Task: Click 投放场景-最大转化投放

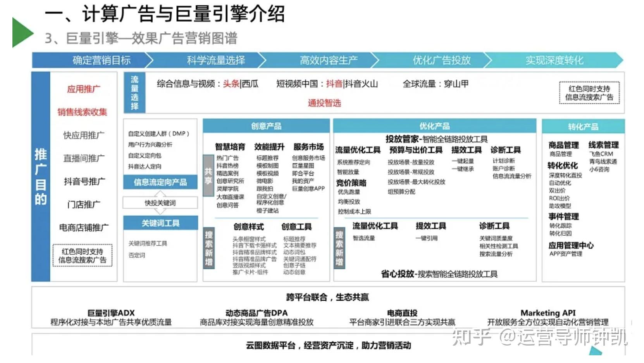Action: [416, 182]
